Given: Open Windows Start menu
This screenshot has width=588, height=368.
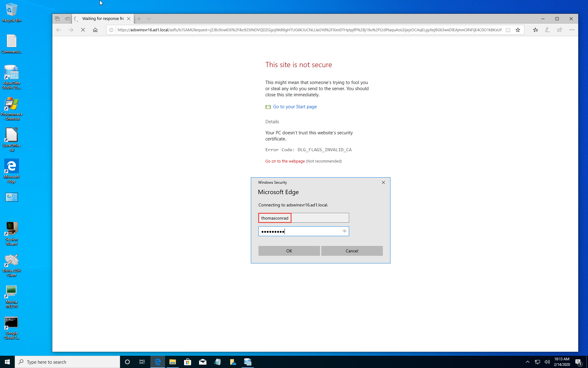Looking at the screenshot, I should [x=7, y=362].
